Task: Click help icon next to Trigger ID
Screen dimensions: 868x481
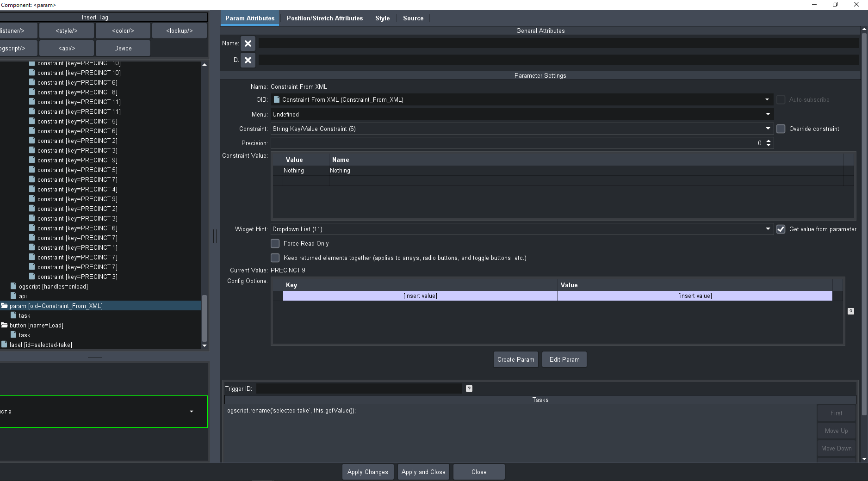Action: 469,388
